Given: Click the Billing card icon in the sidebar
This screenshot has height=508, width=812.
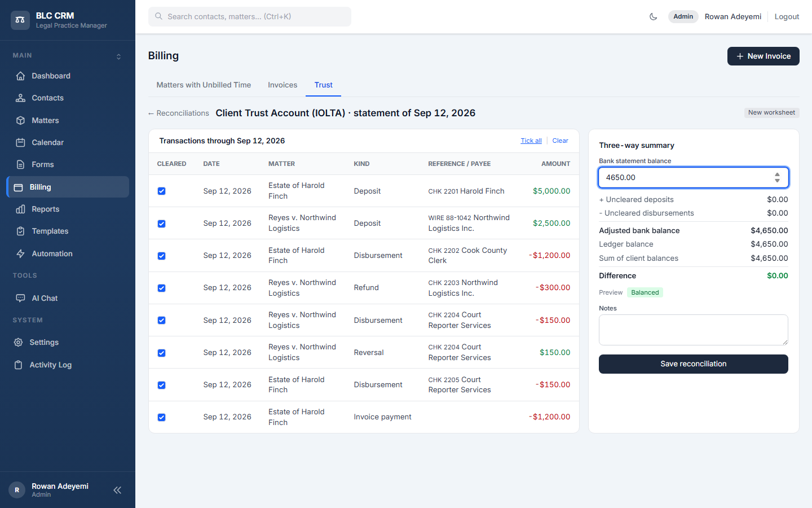Looking at the screenshot, I should [x=18, y=187].
